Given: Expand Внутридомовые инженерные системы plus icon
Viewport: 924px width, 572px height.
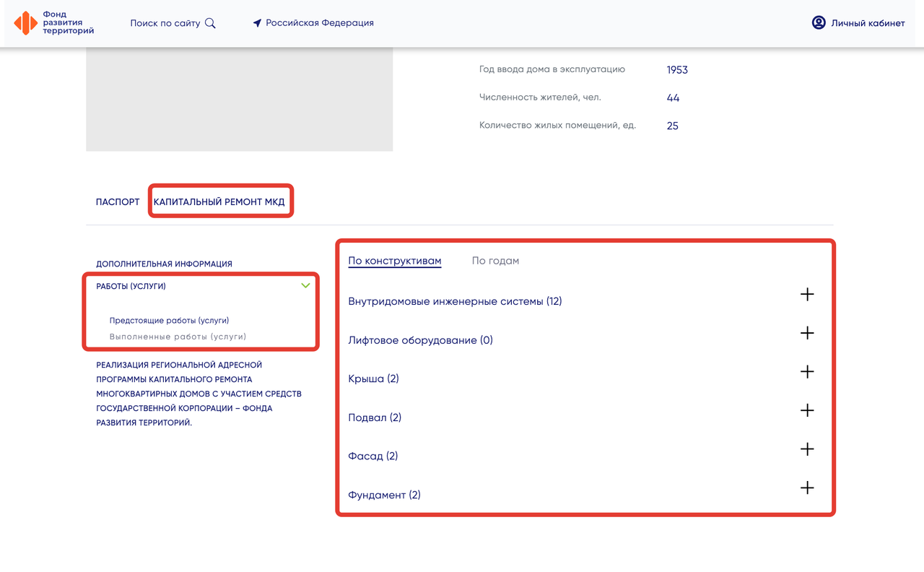Looking at the screenshot, I should (x=807, y=295).
